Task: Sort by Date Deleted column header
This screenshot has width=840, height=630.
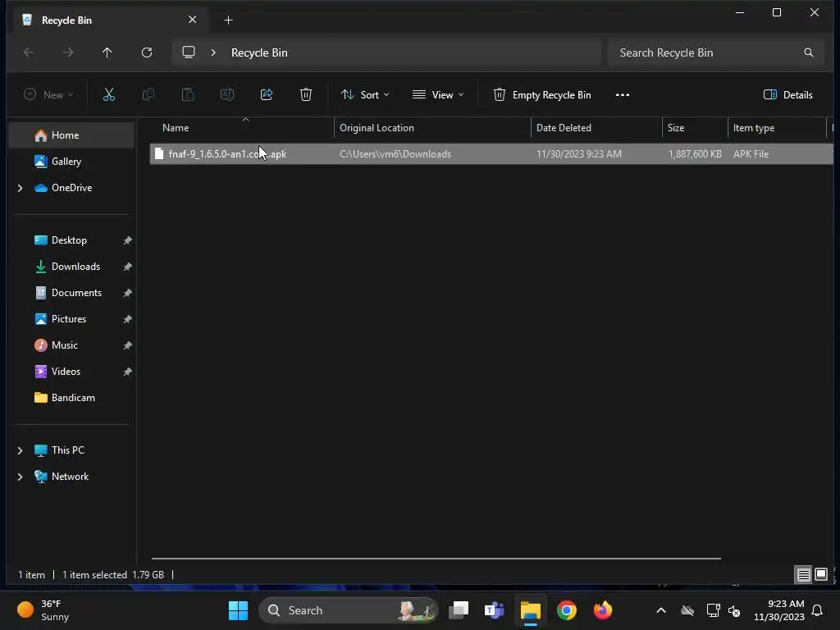Action: pyautogui.click(x=596, y=128)
